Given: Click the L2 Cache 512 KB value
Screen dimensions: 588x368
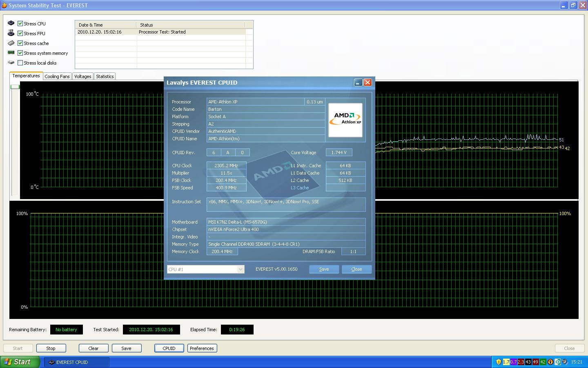Looking at the screenshot, I should [345, 180].
